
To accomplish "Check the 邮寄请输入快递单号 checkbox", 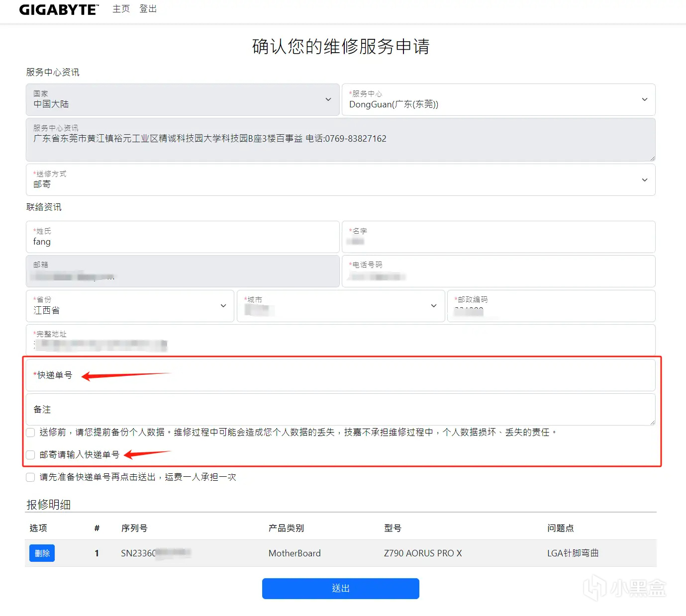I will coord(30,455).
